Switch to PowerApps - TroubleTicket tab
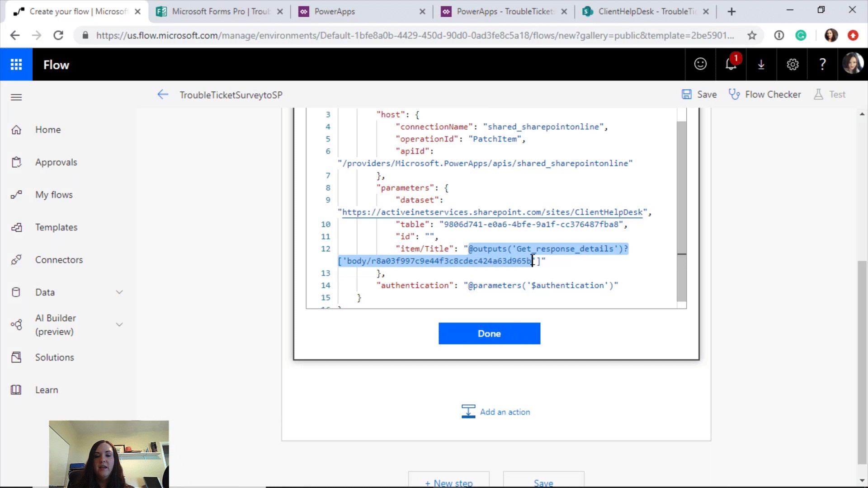Image resolution: width=868 pixels, height=488 pixels. (x=504, y=11)
